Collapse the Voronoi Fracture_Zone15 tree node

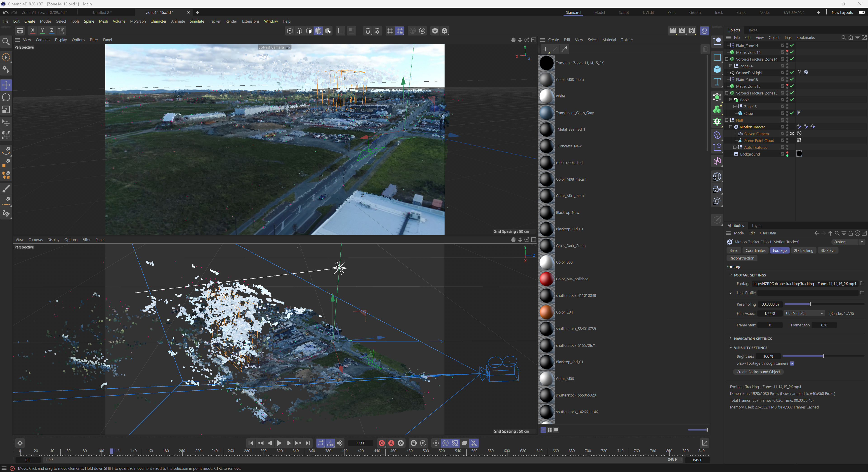coord(727,93)
